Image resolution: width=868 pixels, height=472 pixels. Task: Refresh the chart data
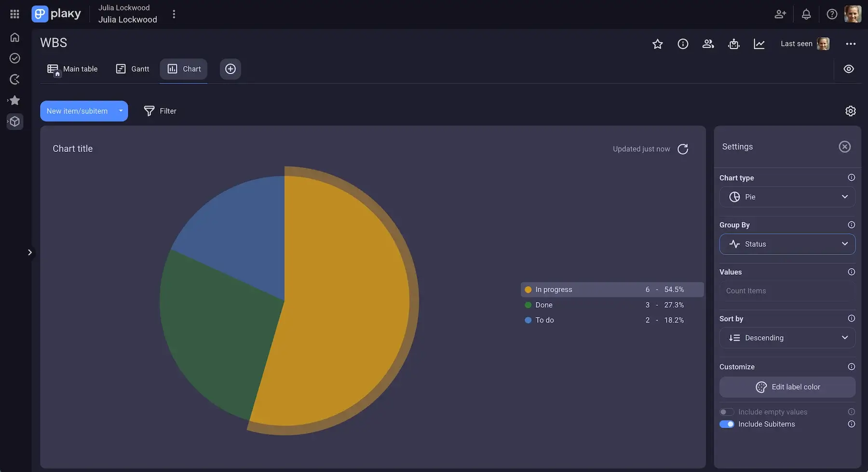683,148
